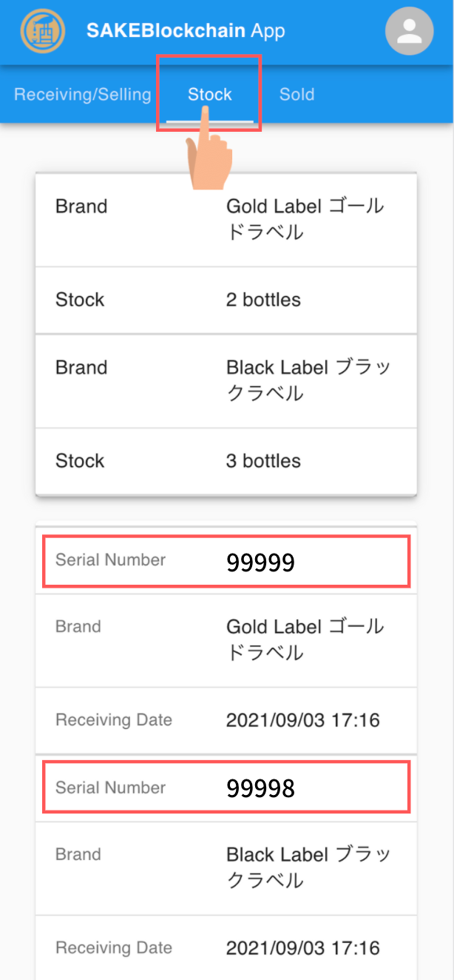The height and width of the screenshot is (980, 454).
Task: Select the Gold Label brand summary row
Action: click(x=226, y=220)
